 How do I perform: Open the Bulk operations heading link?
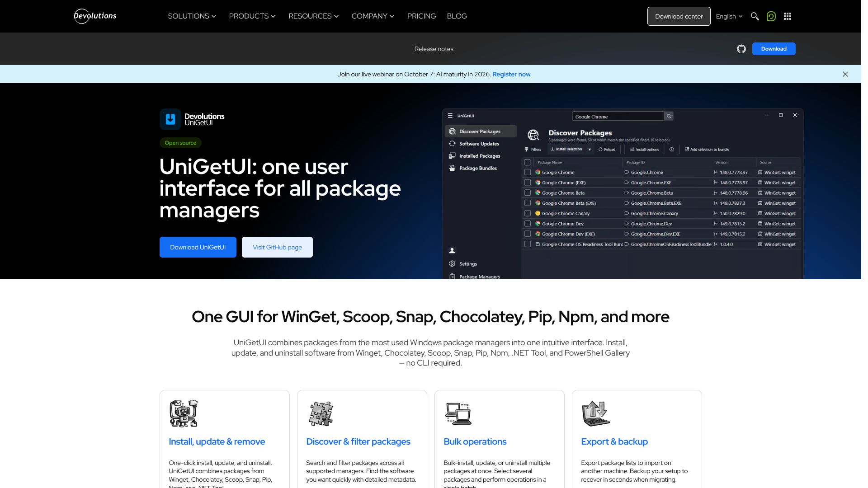pyautogui.click(x=475, y=442)
